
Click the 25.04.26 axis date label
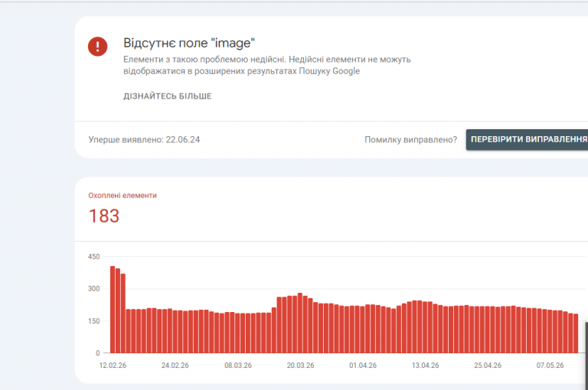(488, 366)
